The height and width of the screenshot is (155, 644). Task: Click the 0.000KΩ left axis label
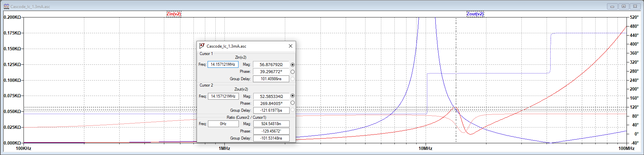pyautogui.click(x=12, y=143)
